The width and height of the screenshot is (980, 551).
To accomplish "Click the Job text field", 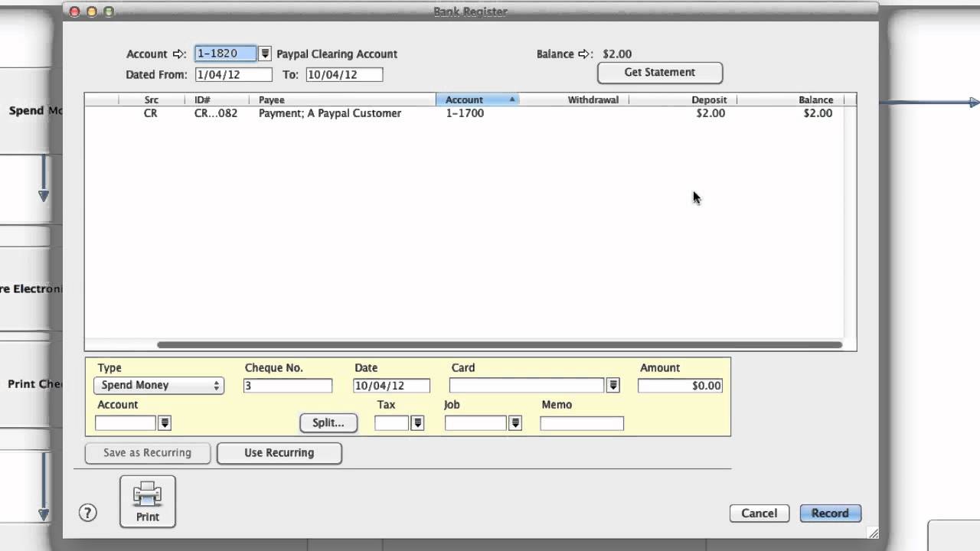I will click(x=475, y=423).
